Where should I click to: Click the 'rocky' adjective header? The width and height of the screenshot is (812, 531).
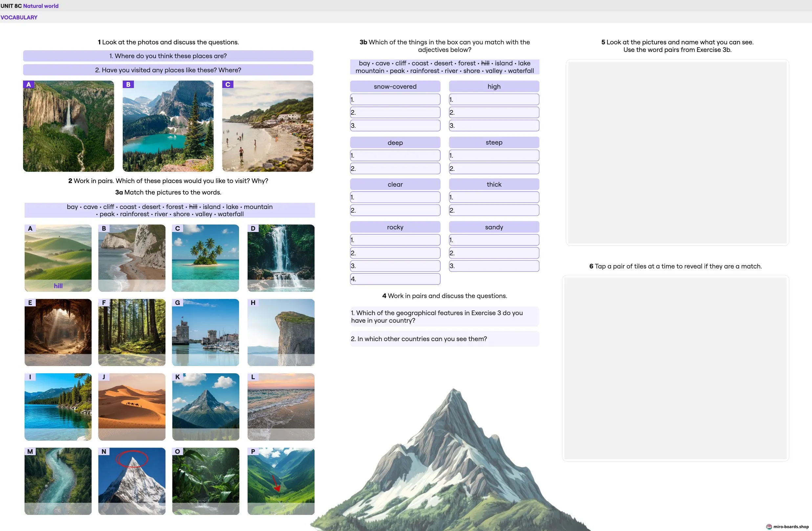(x=395, y=227)
